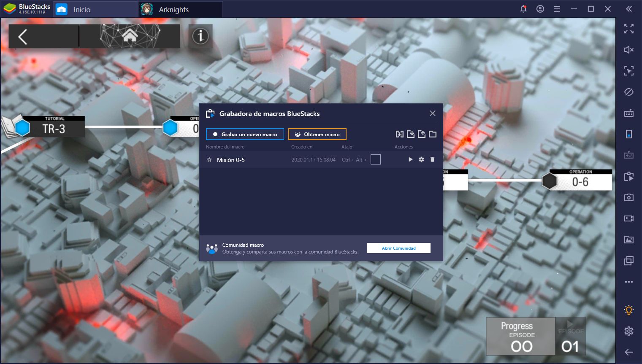Open multi-instance manager sidebar icon
The width and height of the screenshot is (642, 364).
629,261
